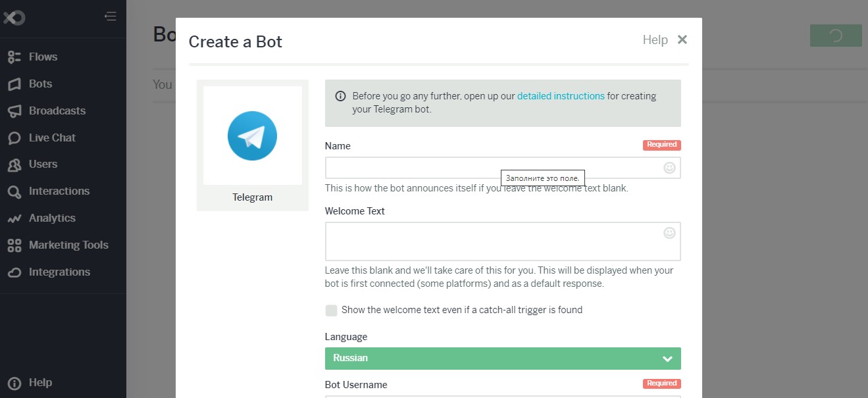868x398 pixels.
Task: Click the Broadcasts megaphone icon
Action: click(x=14, y=111)
